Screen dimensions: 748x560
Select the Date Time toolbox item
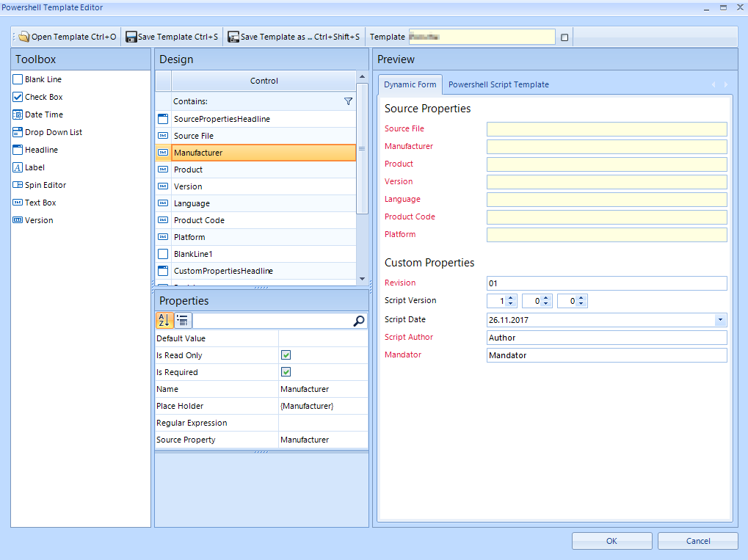coord(38,114)
